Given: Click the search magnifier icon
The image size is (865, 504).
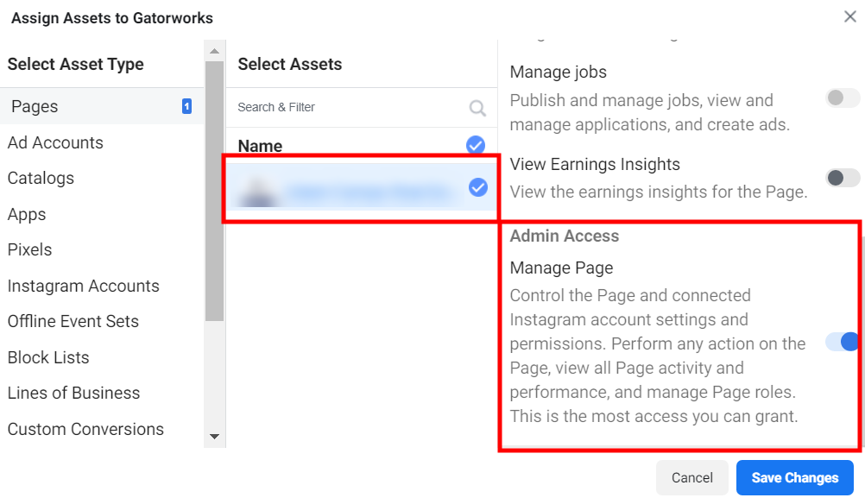Looking at the screenshot, I should pyautogui.click(x=477, y=108).
